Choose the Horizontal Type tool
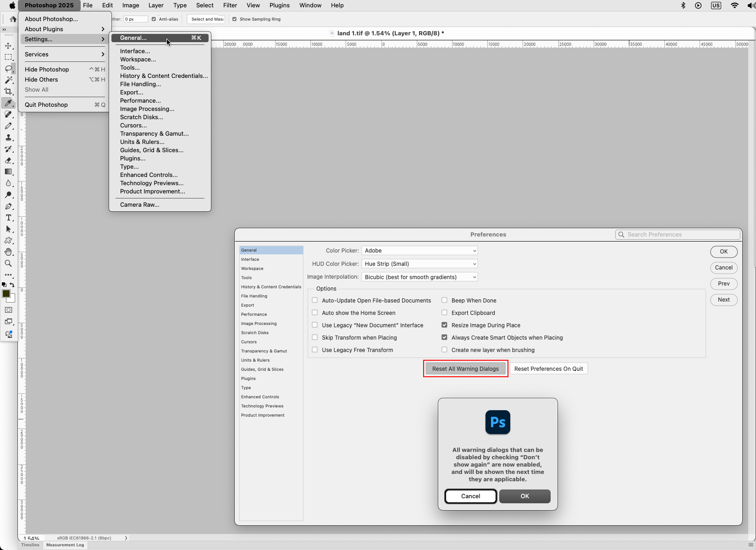 (x=8, y=218)
